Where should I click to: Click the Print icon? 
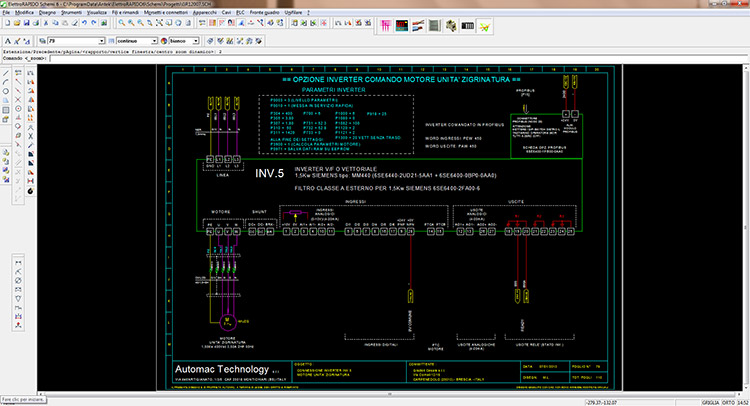click(x=35, y=23)
